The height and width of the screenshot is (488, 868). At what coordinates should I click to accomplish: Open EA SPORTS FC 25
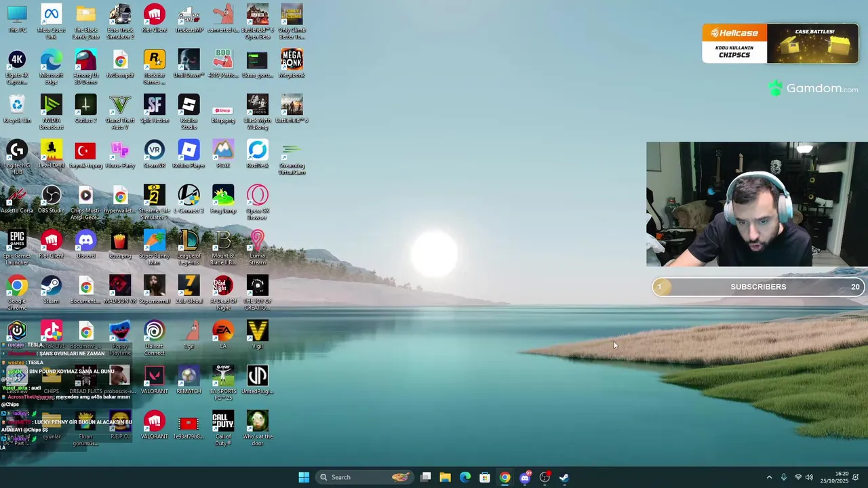tap(223, 384)
